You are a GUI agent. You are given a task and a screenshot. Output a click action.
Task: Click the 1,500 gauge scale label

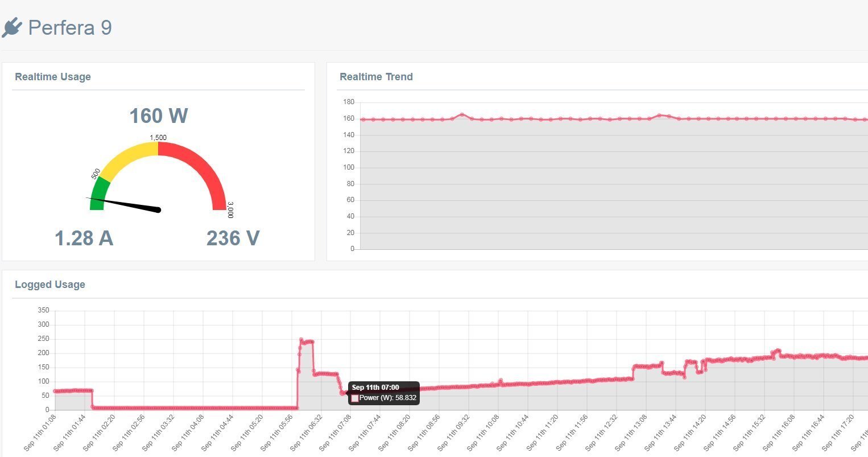(158, 137)
